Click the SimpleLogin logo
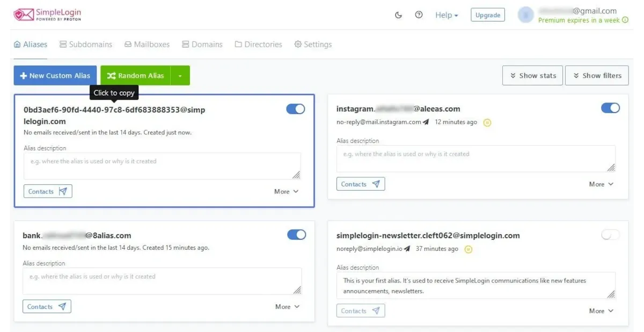 click(47, 15)
